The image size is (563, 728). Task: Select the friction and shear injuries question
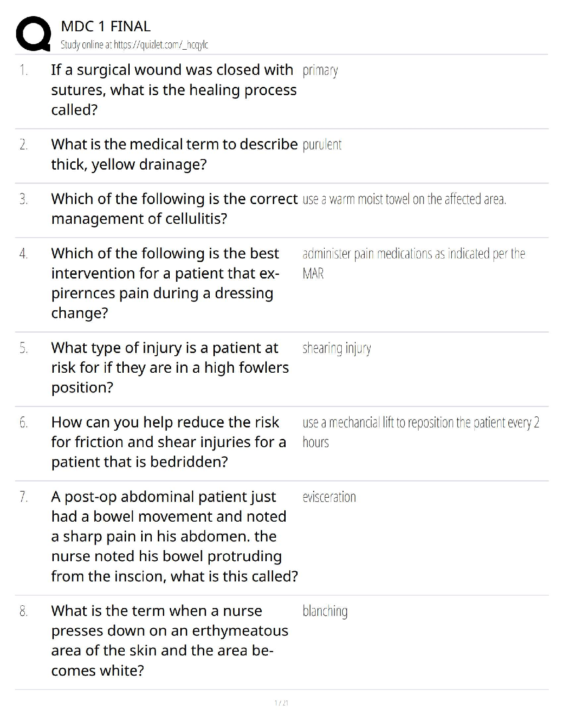click(x=168, y=442)
